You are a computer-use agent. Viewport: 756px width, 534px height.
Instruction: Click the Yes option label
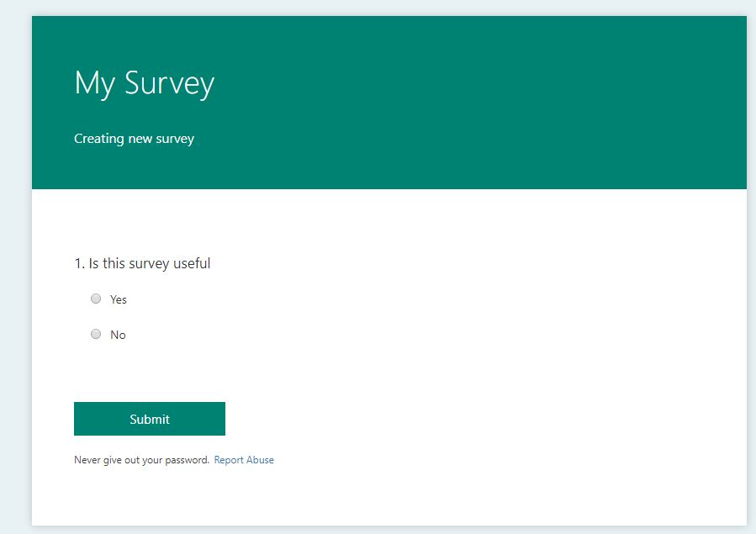pyautogui.click(x=118, y=299)
